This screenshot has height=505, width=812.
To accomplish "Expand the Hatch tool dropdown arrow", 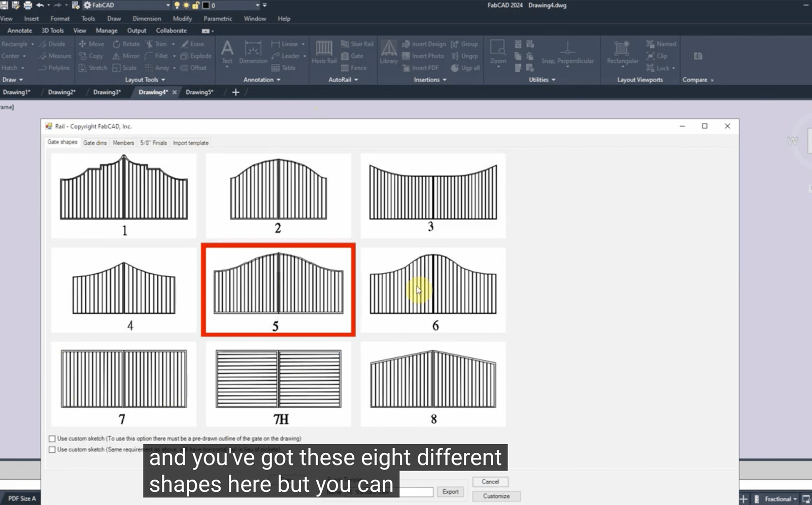I will pyautogui.click(x=22, y=67).
